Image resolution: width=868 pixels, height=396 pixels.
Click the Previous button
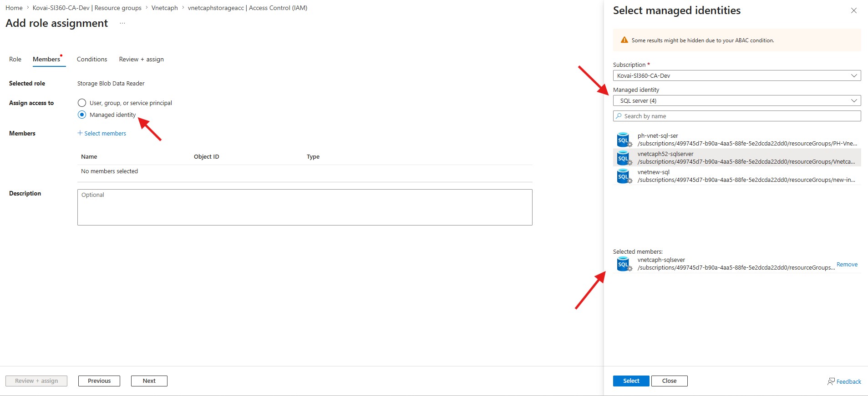(99, 381)
